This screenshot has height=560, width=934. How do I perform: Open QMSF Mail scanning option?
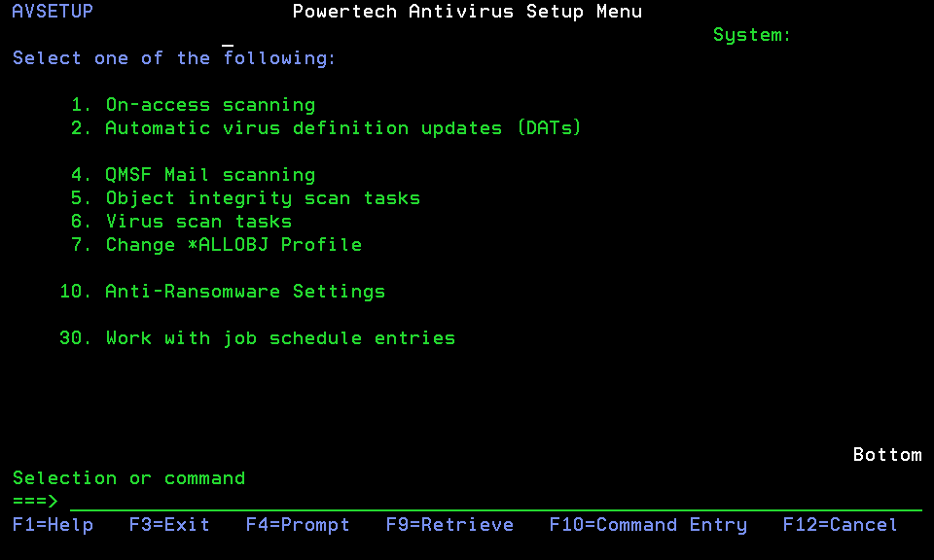tap(209, 175)
